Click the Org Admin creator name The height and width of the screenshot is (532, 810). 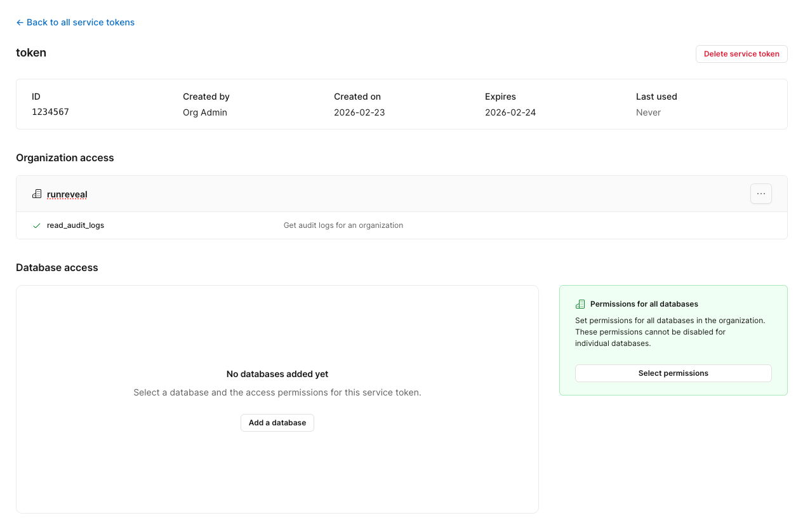204,112
